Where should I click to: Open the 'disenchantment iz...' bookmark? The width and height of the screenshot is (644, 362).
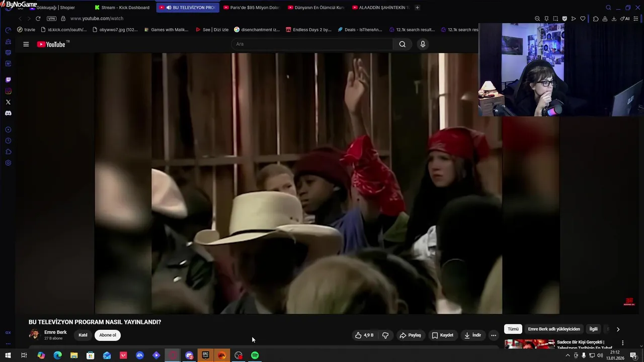[x=257, y=30]
